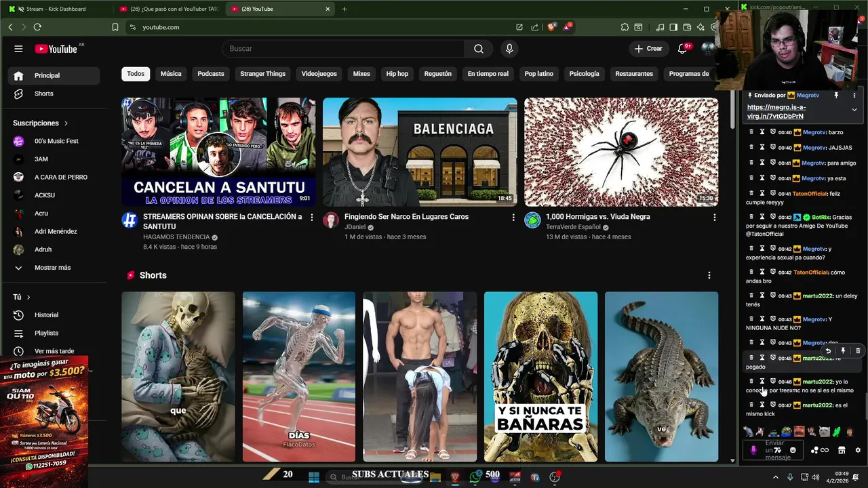The height and width of the screenshot is (488, 868).
Task: Open Shorts section three-dot menu
Action: click(709, 275)
